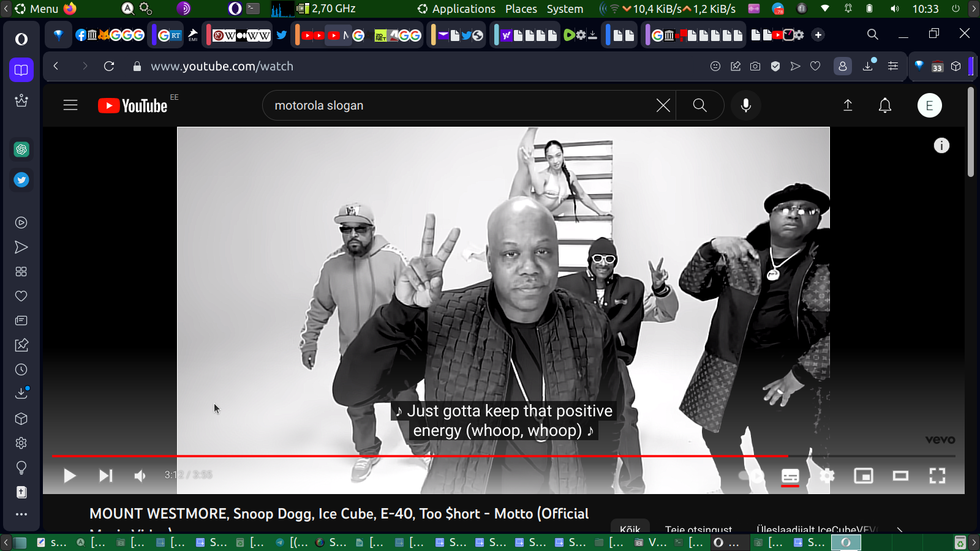Click the video info card icon
980x551 pixels.
click(x=941, y=146)
